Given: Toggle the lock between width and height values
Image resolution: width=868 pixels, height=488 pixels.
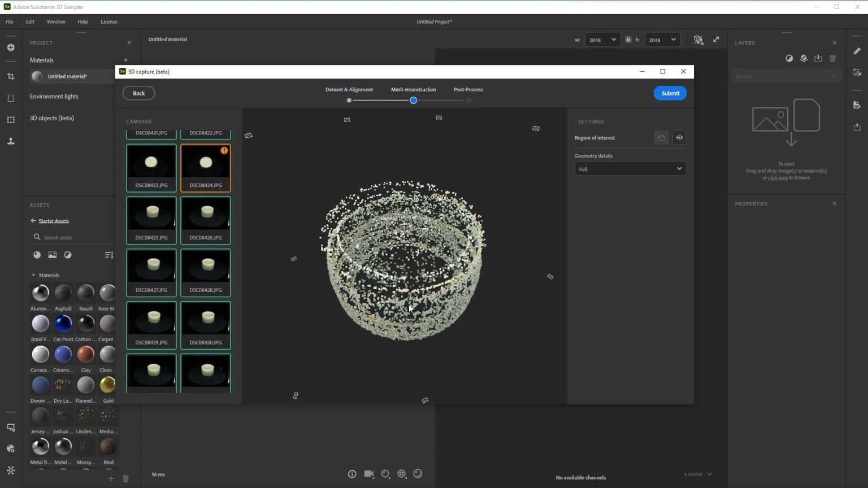Looking at the screenshot, I should (x=628, y=40).
